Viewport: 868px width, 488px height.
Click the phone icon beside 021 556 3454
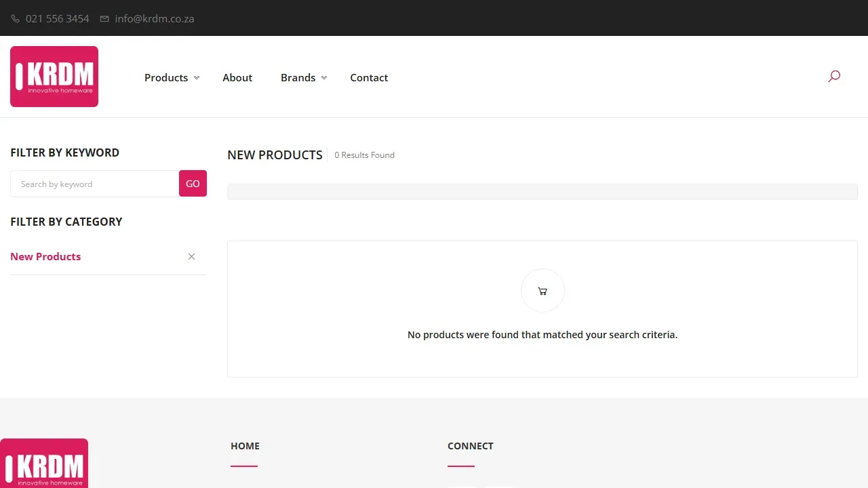point(16,19)
